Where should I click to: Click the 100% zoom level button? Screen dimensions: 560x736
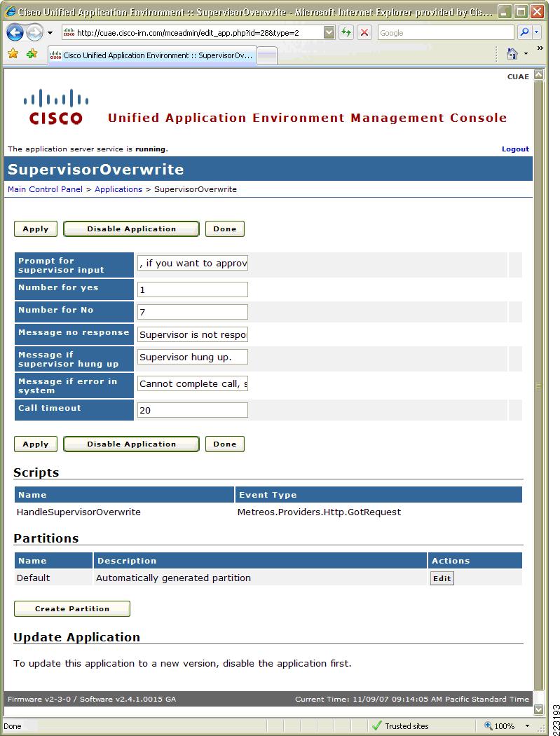[499, 726]
